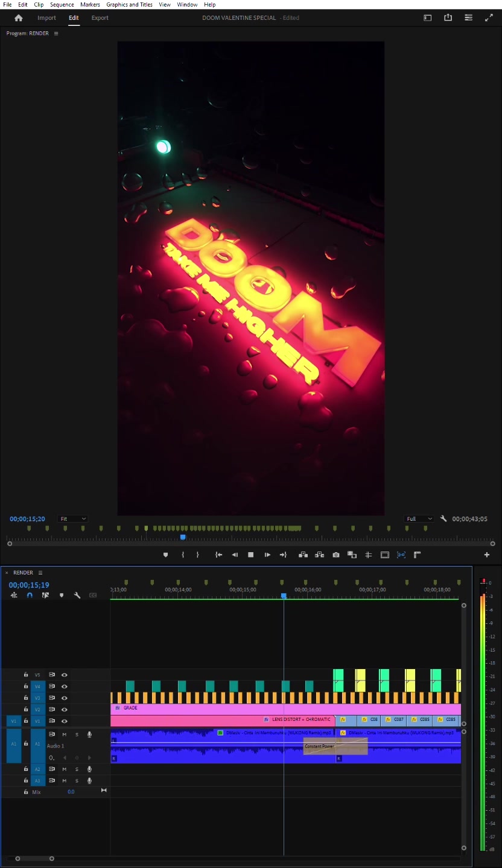Toggle Captions track options CC icon

point(93,595)
